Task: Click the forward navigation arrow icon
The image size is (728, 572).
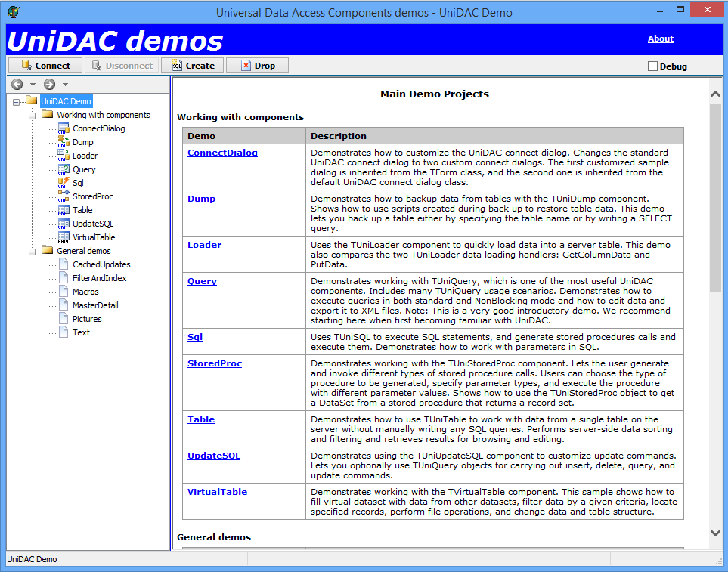Action: coord(50,85)
